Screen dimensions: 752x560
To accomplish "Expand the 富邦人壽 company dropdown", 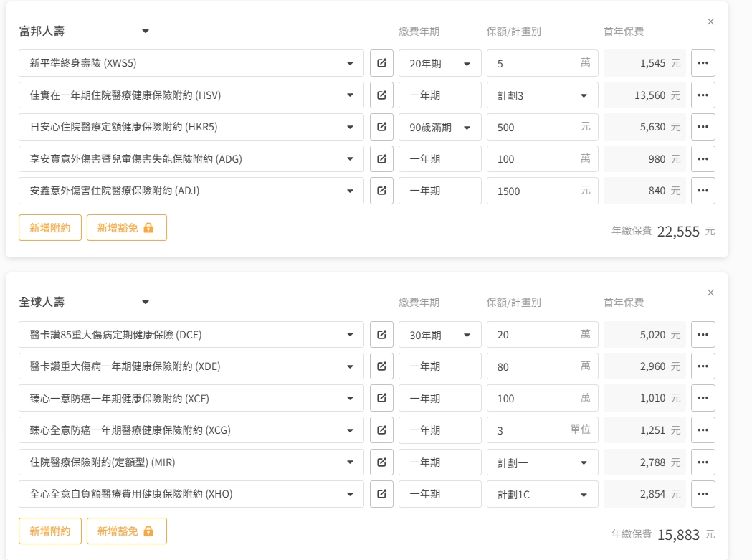I will (x=145, y=32).
